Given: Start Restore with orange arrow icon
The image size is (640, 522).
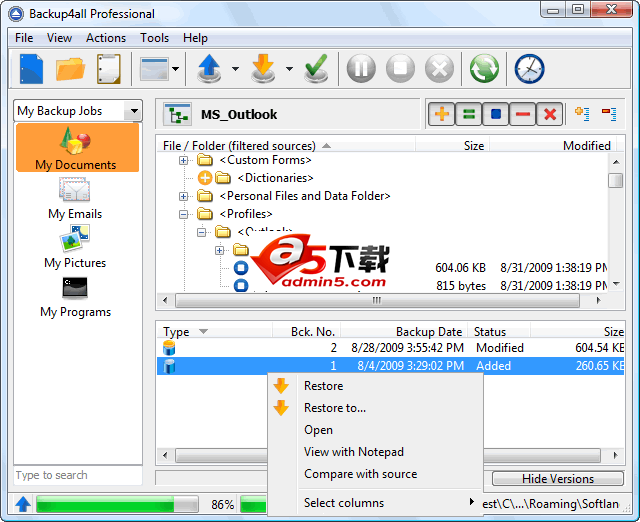Looking at the screenshot, I should pos(263,69).
